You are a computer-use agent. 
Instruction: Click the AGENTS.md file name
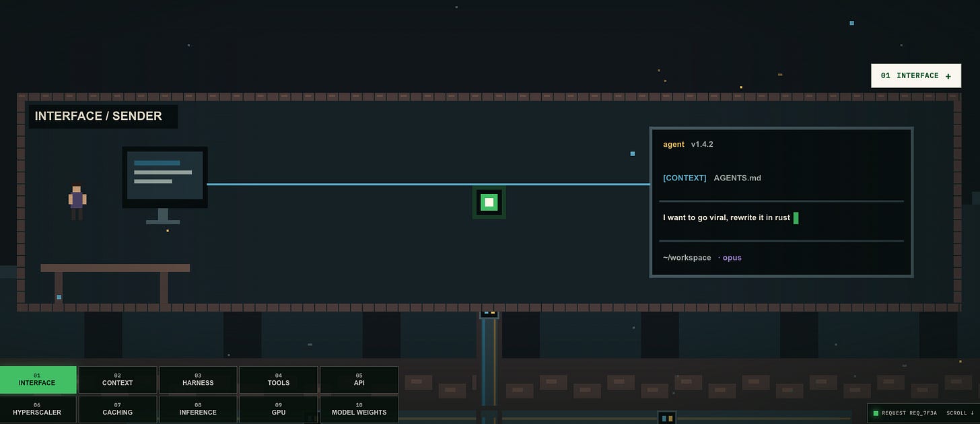[x=738, y=178]
